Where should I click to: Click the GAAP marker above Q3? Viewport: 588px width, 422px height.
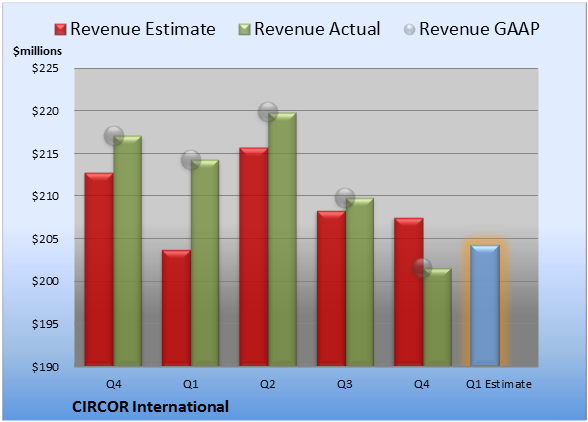click(x=345, y=198)
